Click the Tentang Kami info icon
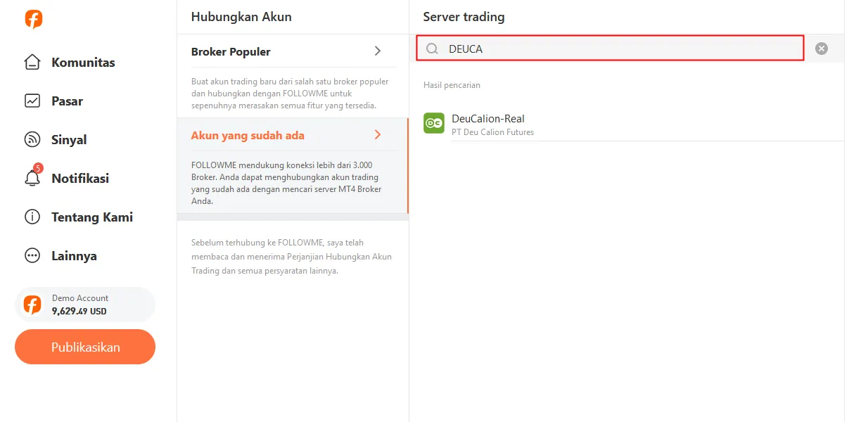Image resolution: width=868 pixels, height=422 pixels. point(32,217)
